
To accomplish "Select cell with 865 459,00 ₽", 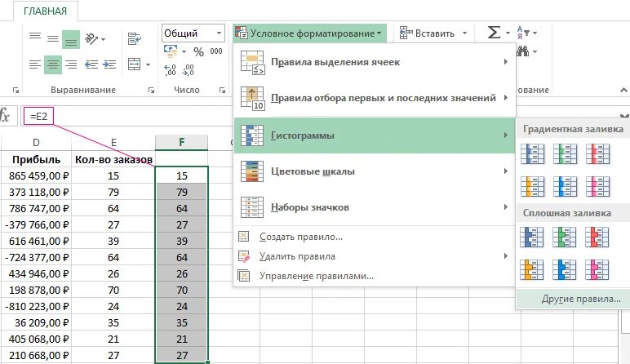I will coord(36,176).
